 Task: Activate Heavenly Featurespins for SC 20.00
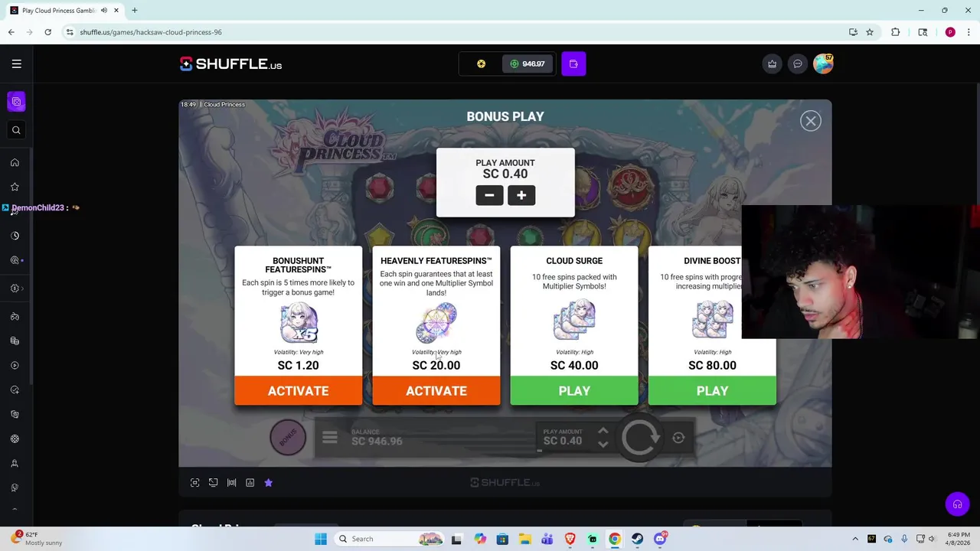[x=436, y=390]
